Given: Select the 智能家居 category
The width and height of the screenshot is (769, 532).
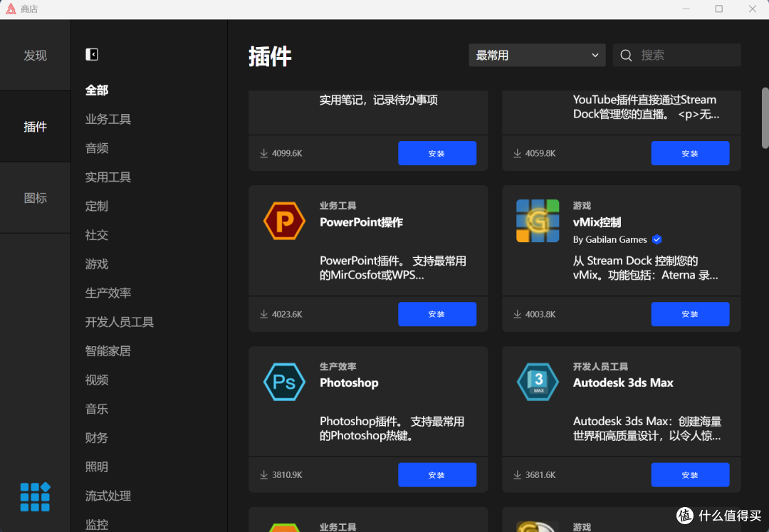Looking at the screenshot, I should pos(108,350).
